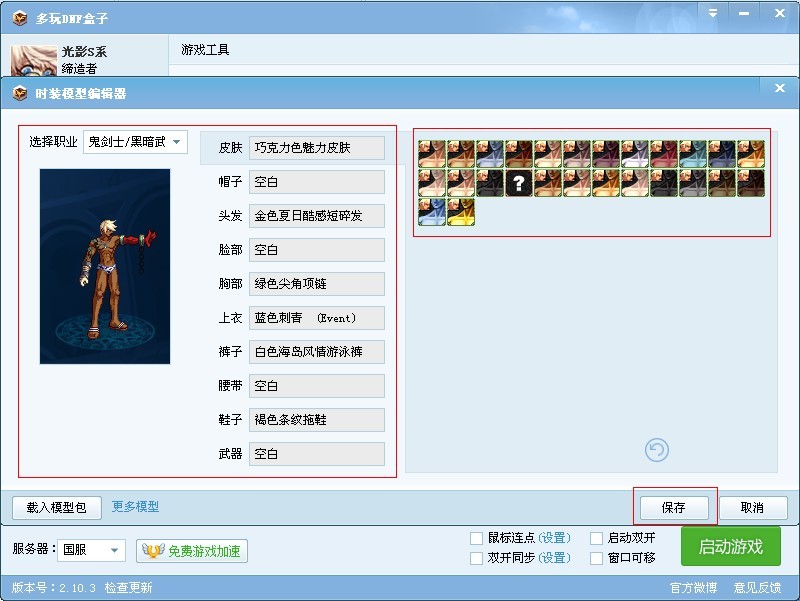
Task: Enable the 鼠标连点 checkbox
Action: point(475,537)
